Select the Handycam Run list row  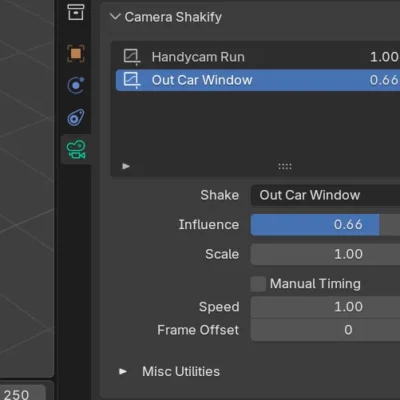point(258,57)
